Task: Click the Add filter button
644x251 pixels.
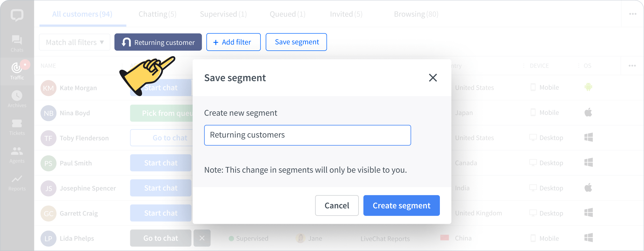Action: pyautogui.click(x=233, y=42)
